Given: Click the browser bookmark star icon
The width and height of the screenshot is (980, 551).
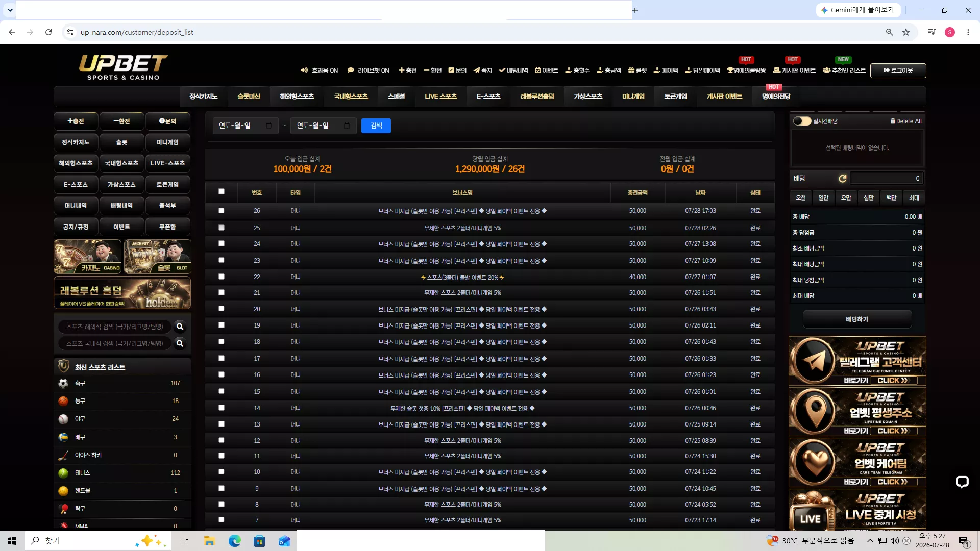Looking at the screenshot, I should coord(906,32).
